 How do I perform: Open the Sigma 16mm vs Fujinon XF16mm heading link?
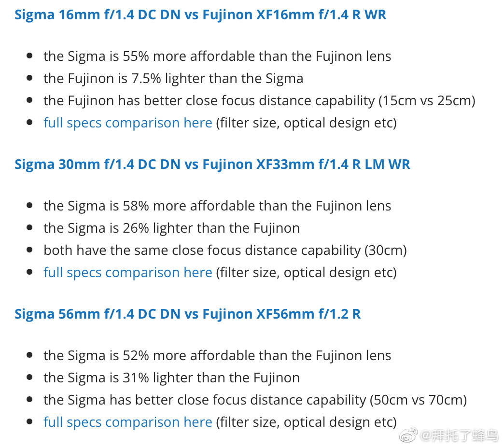click(x=200, y=15)
